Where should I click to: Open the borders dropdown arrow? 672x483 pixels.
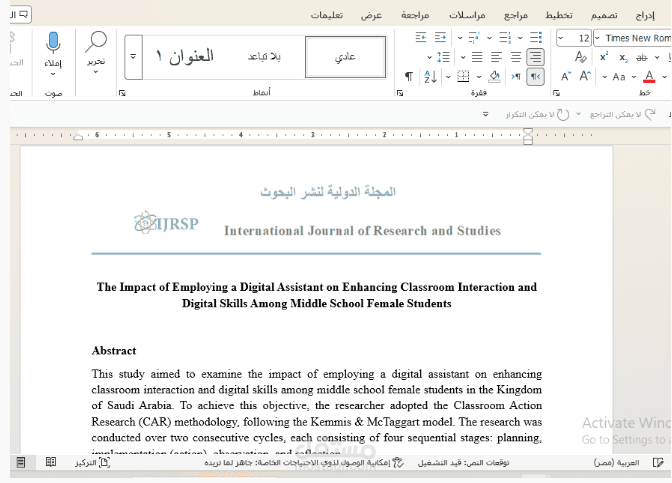[x=448, y=77]
